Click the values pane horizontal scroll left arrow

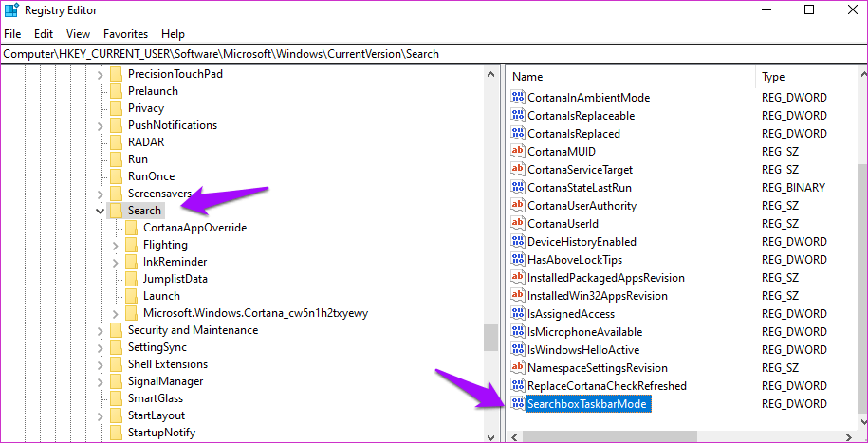(515, 437)
